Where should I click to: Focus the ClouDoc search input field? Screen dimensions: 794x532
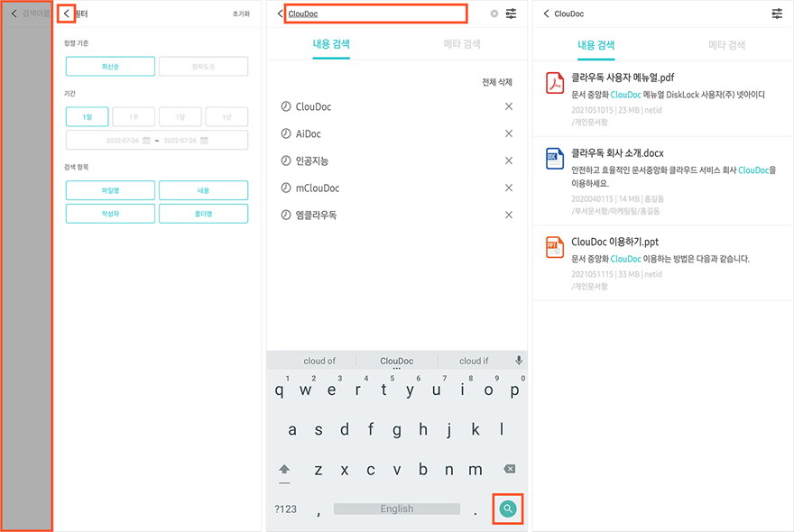click(375, 14)
